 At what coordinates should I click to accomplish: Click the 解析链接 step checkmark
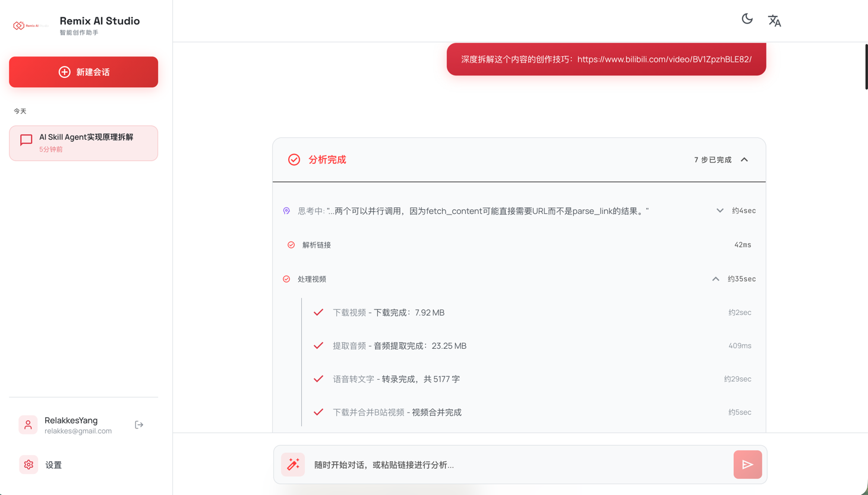coord(291,245)
